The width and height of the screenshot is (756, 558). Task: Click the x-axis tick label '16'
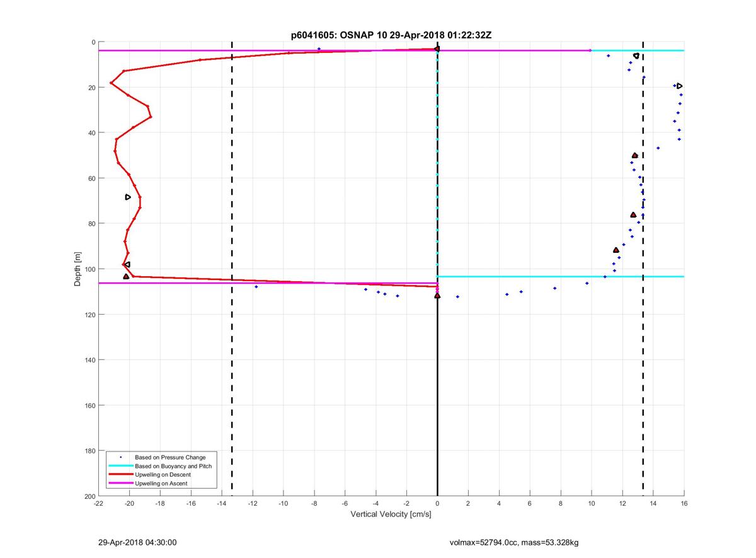pyautogui.click(x=684, y=504)
